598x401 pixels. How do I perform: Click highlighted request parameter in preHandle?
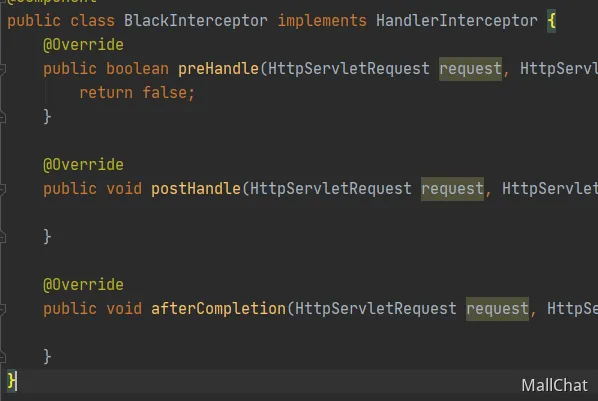point(470,69)
